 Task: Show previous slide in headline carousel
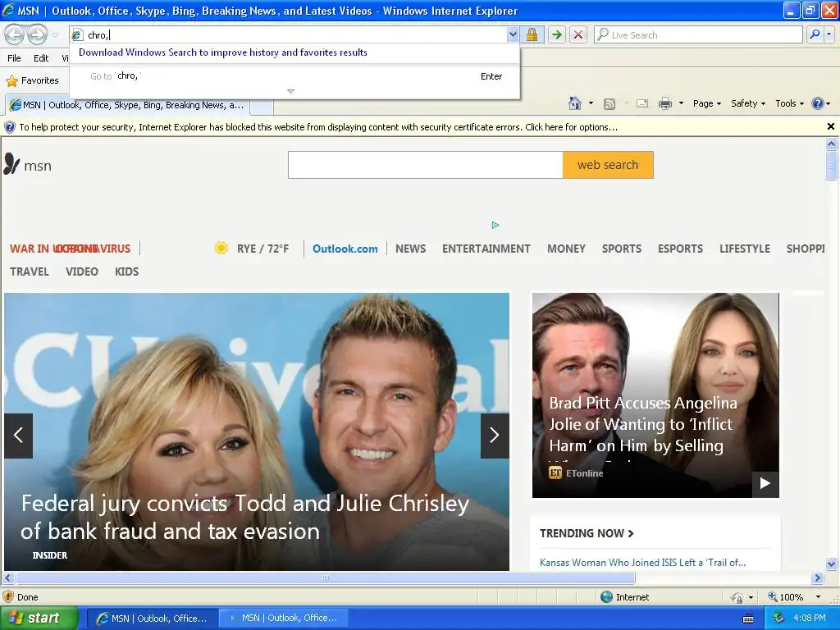[18, 436]
